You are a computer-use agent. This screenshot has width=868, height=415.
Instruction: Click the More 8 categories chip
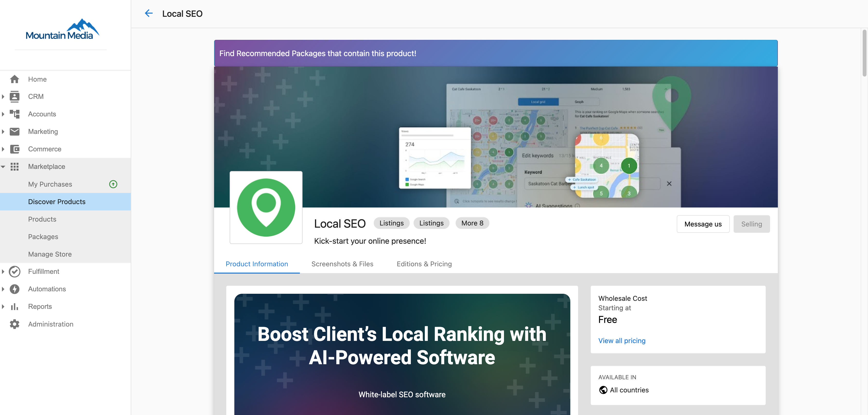coord(472,223)
